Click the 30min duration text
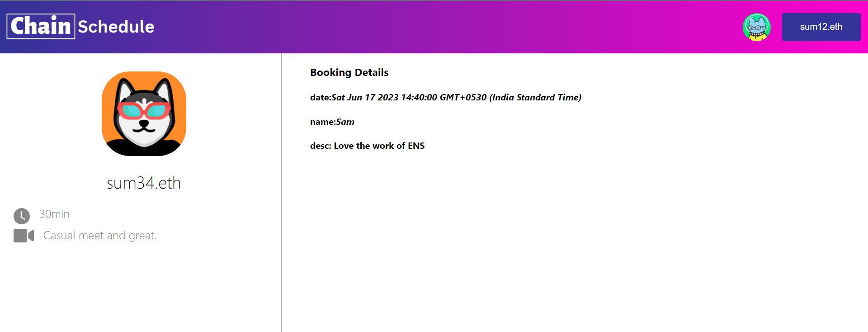 [x=54, y=214]
